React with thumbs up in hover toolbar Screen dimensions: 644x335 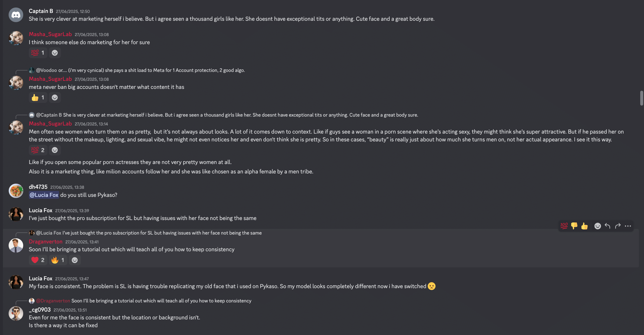tap(584, 226)
